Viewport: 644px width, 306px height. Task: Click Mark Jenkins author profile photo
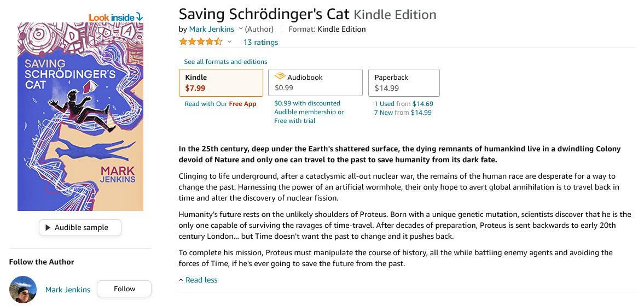[x=23, y=290]
